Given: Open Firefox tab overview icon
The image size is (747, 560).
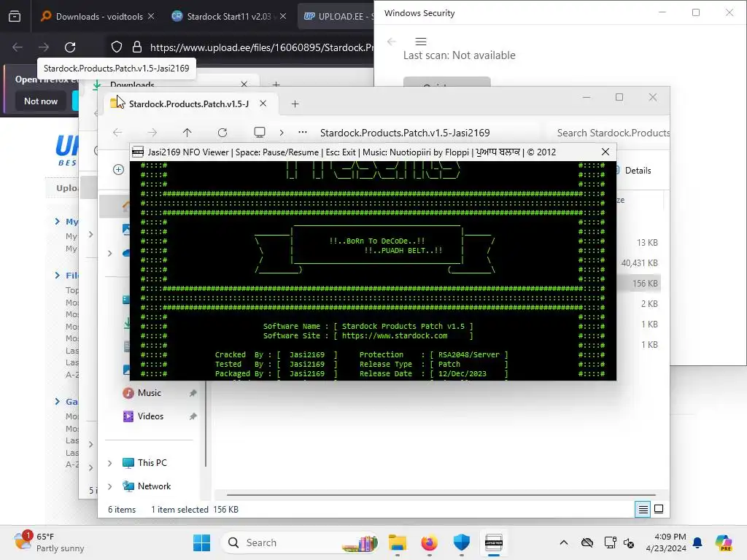Looking at the screenshot, I should [x=15, y=17].
